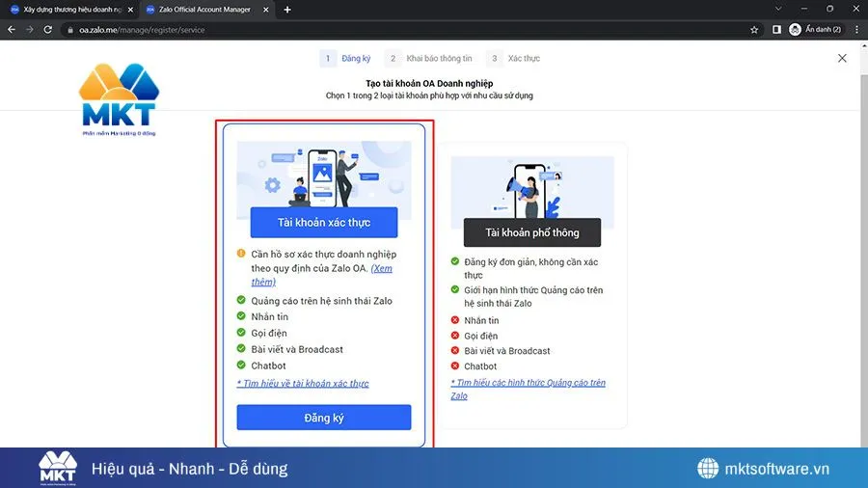Open Tìm hiểu các hình thức Quảng cáo link
Viewport: 868px width, 488px height.
click(529, 389)
